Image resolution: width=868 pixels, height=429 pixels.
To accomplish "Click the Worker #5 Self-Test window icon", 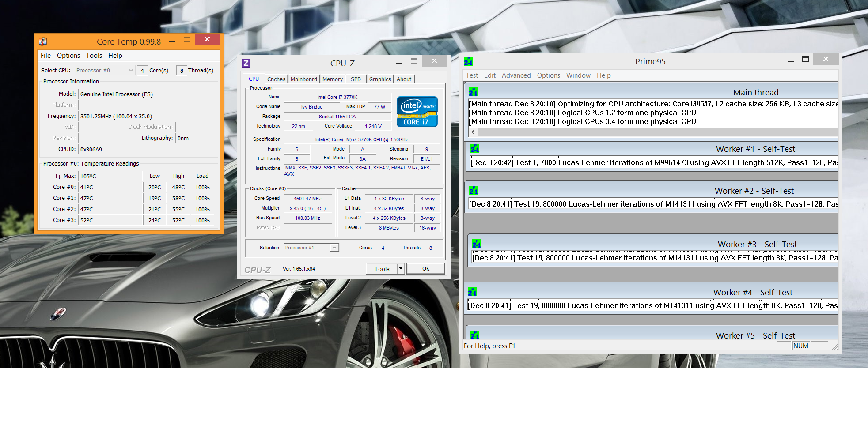I will tap(475, 335).
